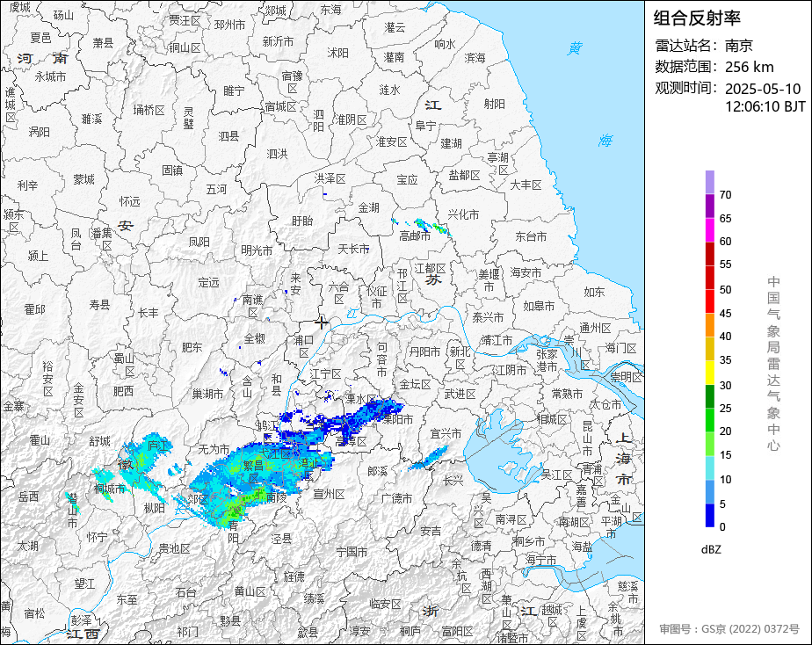
Task: Click the 广德市 map label
Action: pos(396,498)
